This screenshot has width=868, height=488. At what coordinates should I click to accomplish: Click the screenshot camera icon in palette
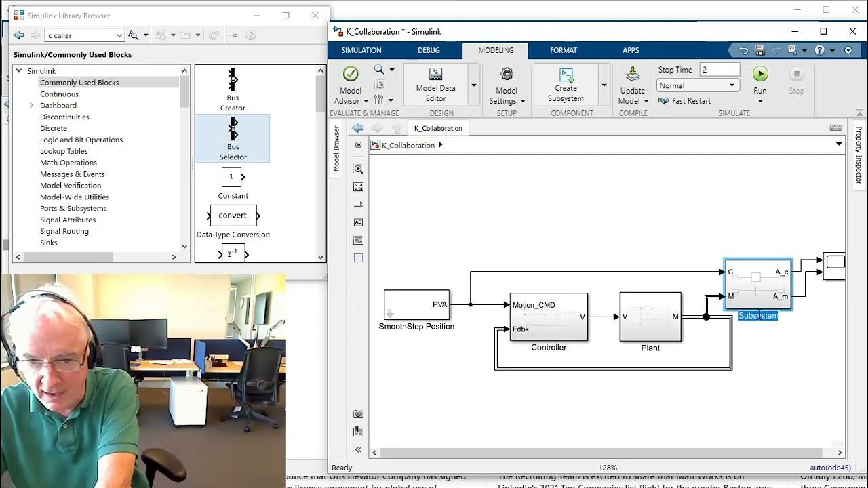pos(358,413)
